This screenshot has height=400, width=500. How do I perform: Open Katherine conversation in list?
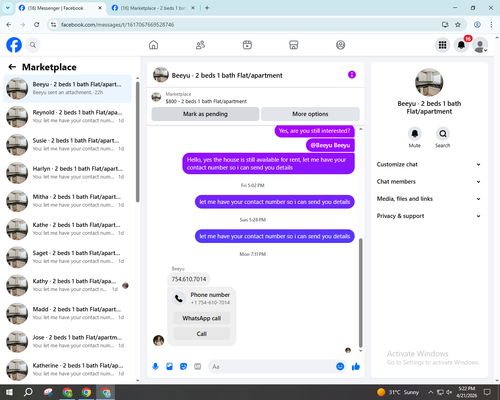tap(67, 369)
